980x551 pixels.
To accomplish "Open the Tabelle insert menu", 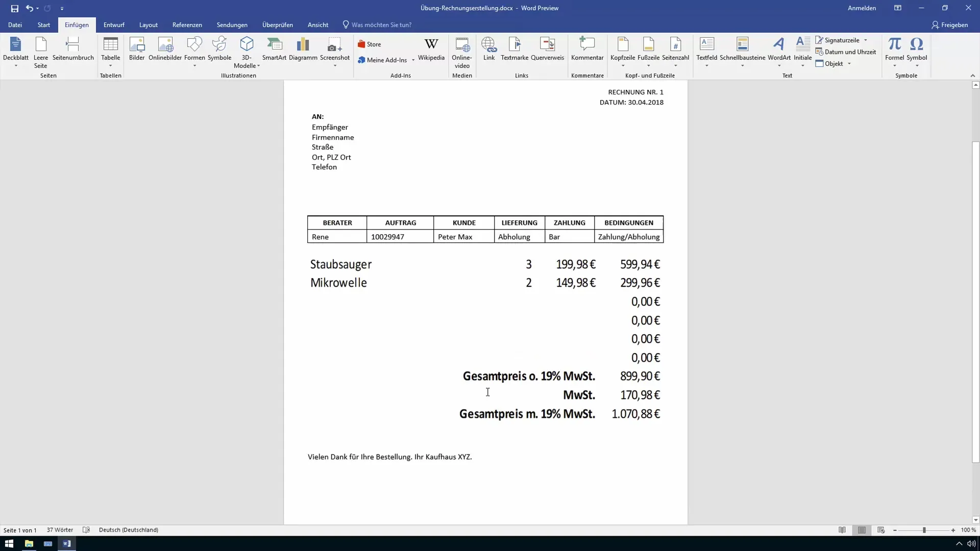I will [110, 53].
